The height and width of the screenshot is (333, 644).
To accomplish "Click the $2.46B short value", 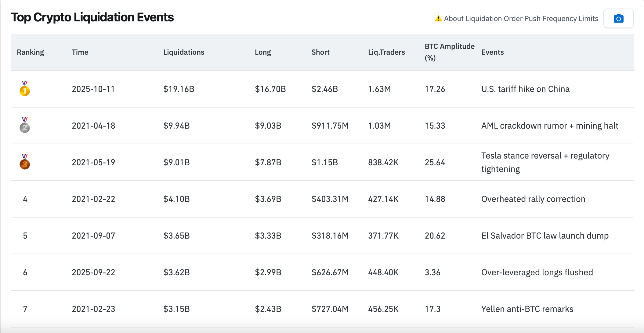I will [x=325, y=89].
